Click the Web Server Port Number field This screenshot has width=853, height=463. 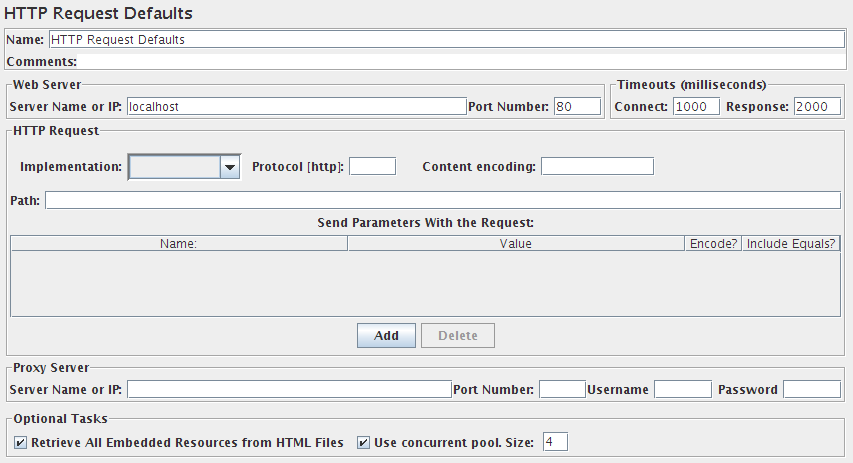pos(577,106)
